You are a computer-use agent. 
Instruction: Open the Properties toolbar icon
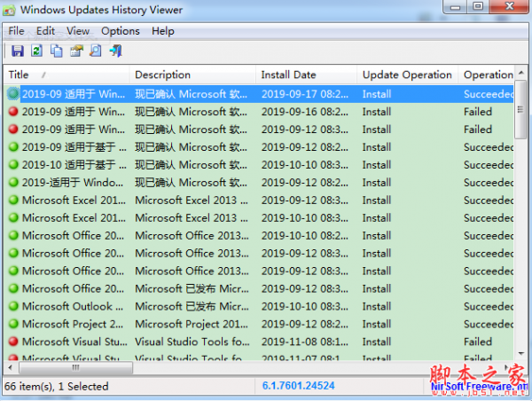(x=76, y=51)
